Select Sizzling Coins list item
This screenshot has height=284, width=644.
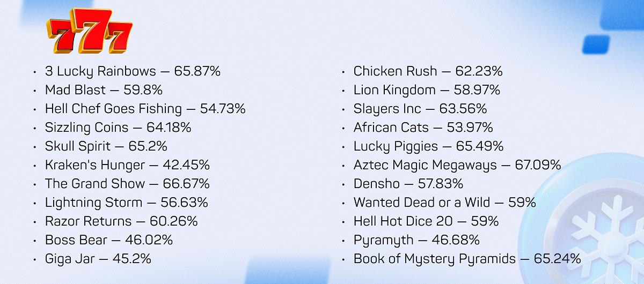click(x=118, y=128)
